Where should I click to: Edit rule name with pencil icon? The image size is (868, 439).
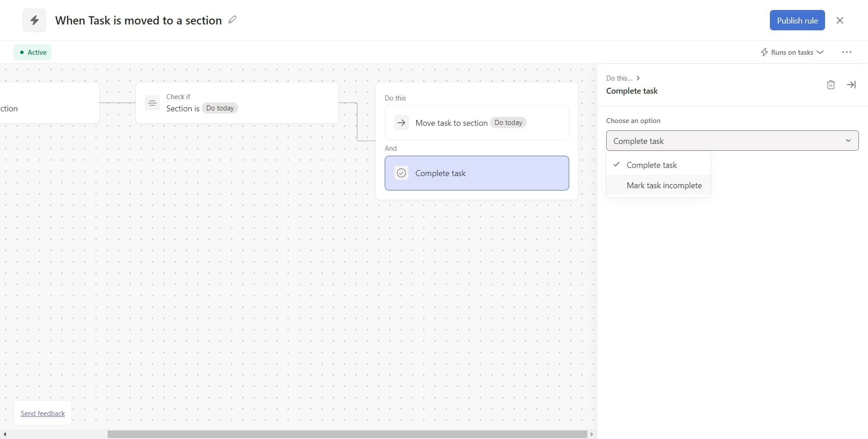[x=232, y=20]
